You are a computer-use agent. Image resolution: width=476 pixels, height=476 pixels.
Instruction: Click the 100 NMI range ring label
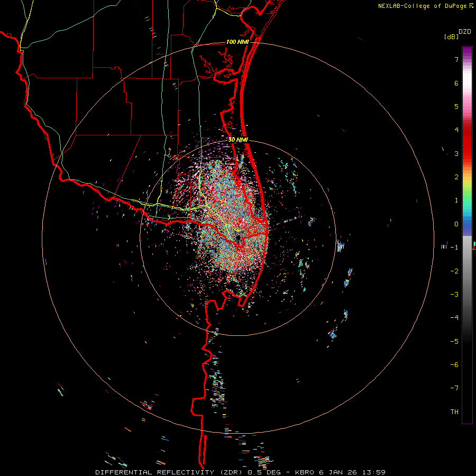(237, 42)
